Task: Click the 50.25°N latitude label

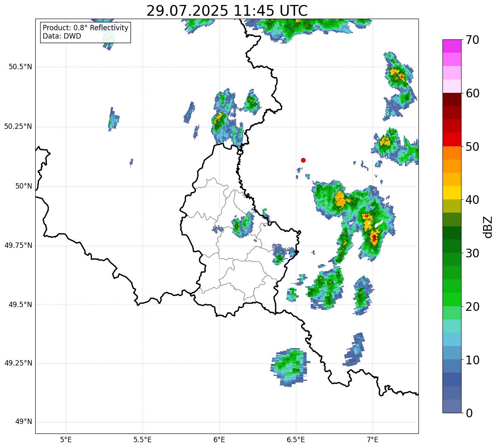Action: click(18, 126)
